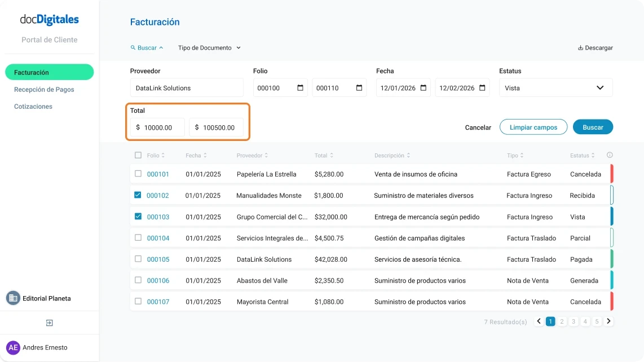Go to results page 3

tap(574, 321)
